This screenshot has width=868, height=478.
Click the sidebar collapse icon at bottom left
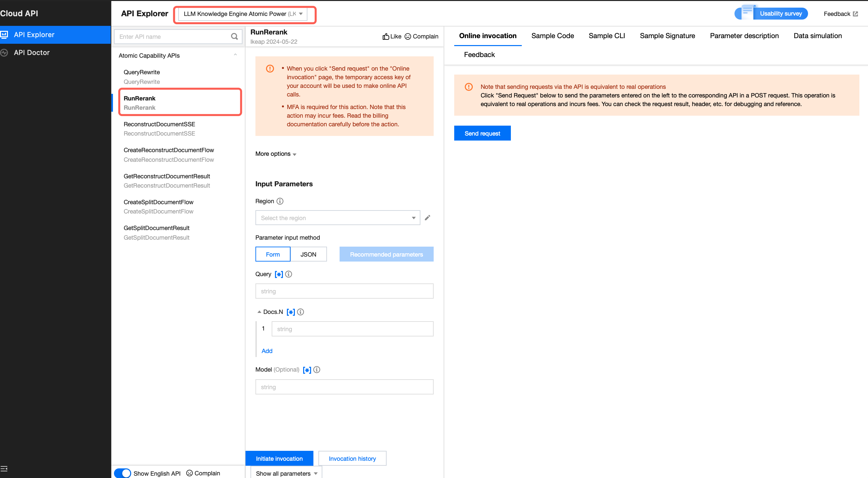point(4,469)
